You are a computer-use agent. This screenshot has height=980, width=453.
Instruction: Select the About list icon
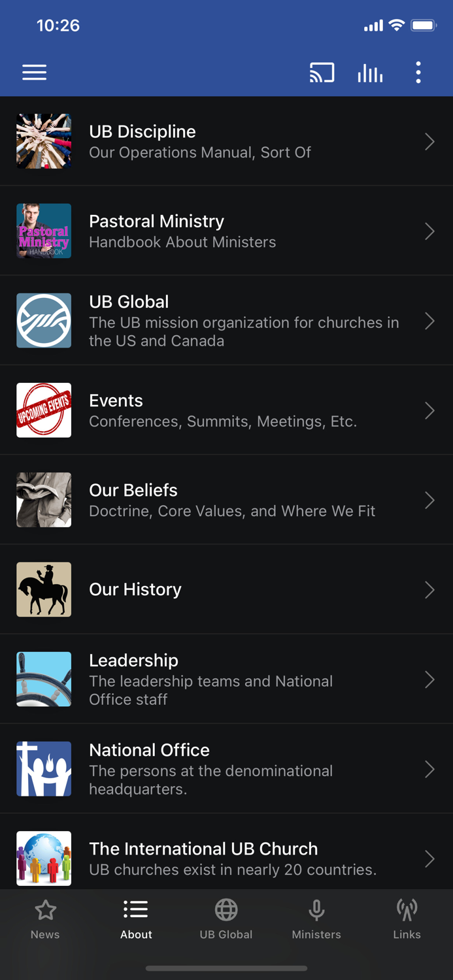click(136, 908)
